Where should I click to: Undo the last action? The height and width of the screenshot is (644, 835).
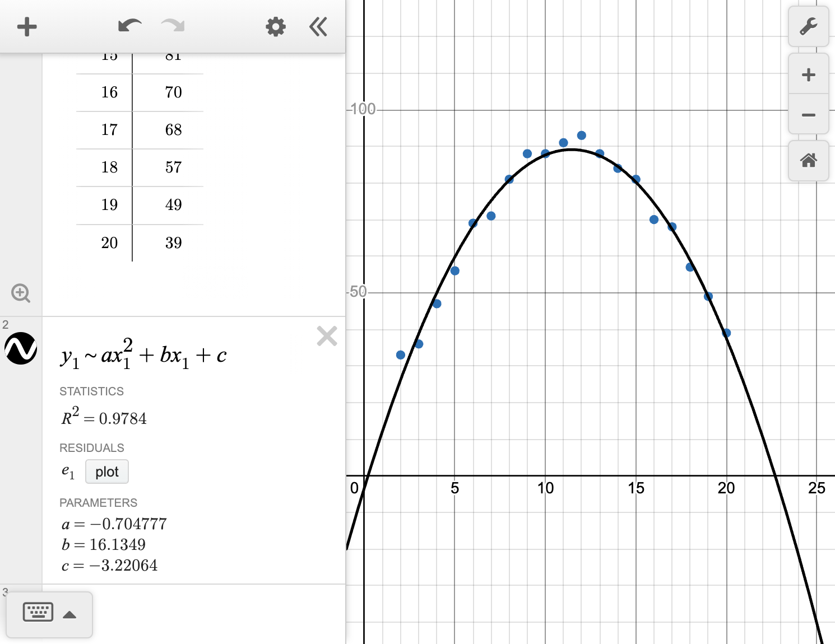pos(129,25)
